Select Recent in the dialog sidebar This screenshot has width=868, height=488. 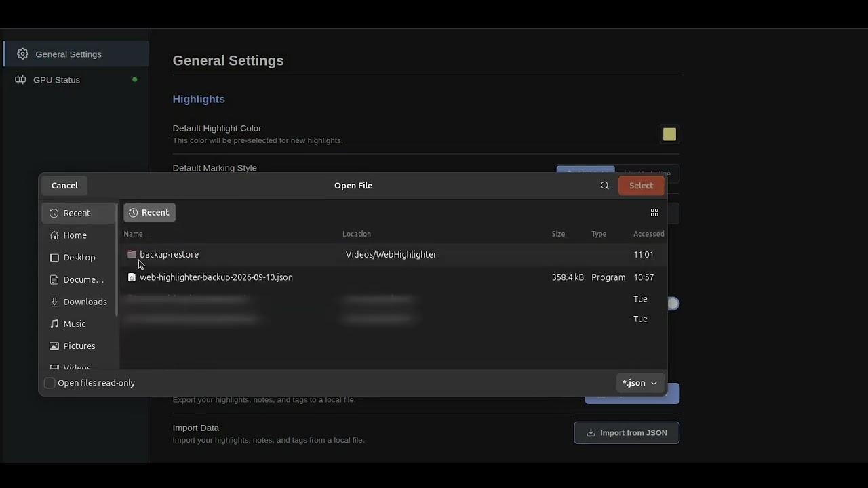[x=78, y=213]
